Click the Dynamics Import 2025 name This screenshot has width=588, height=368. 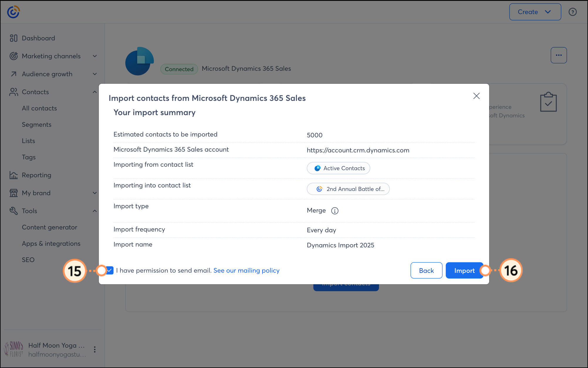click(x=340, y=245)
